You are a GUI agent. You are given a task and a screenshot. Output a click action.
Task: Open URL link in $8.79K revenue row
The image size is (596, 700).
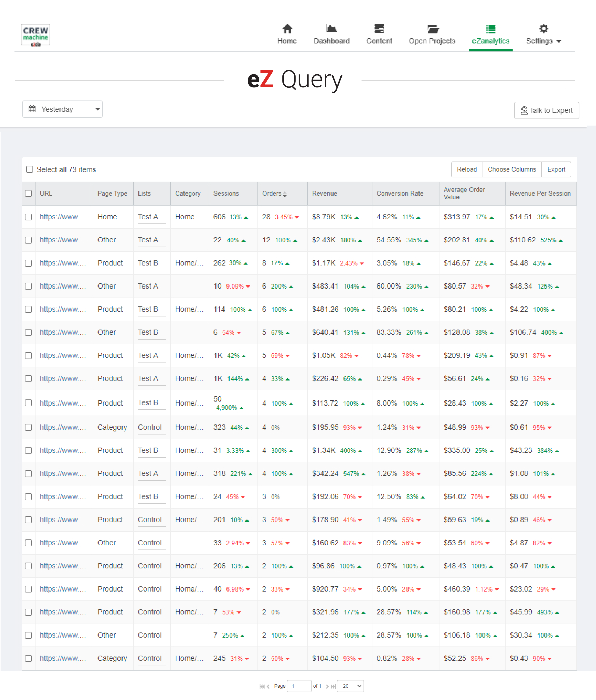point(63,217)
